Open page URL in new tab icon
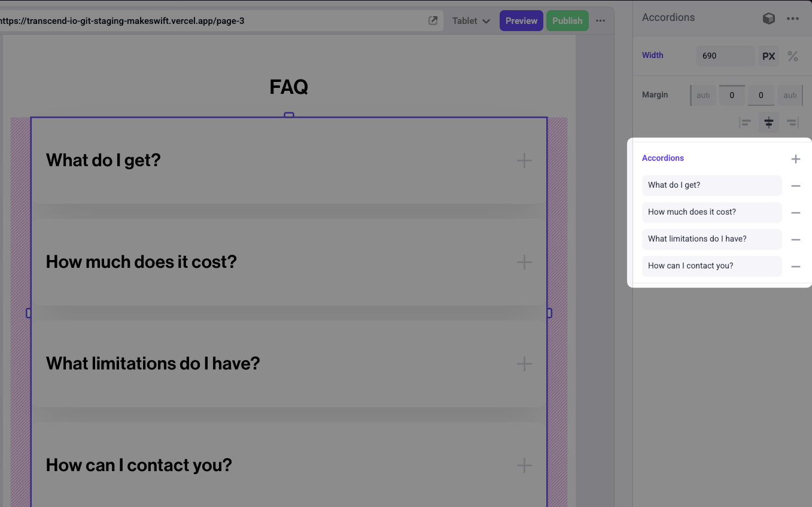Image resolution: width=812 pixels, height=507 pixels. [433, 21]
